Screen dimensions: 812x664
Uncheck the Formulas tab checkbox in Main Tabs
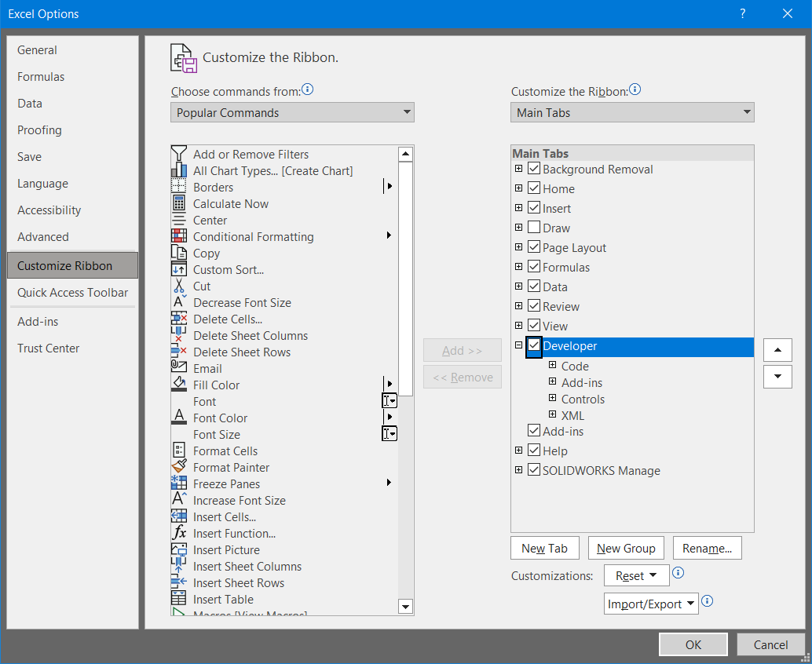point(534,267)
